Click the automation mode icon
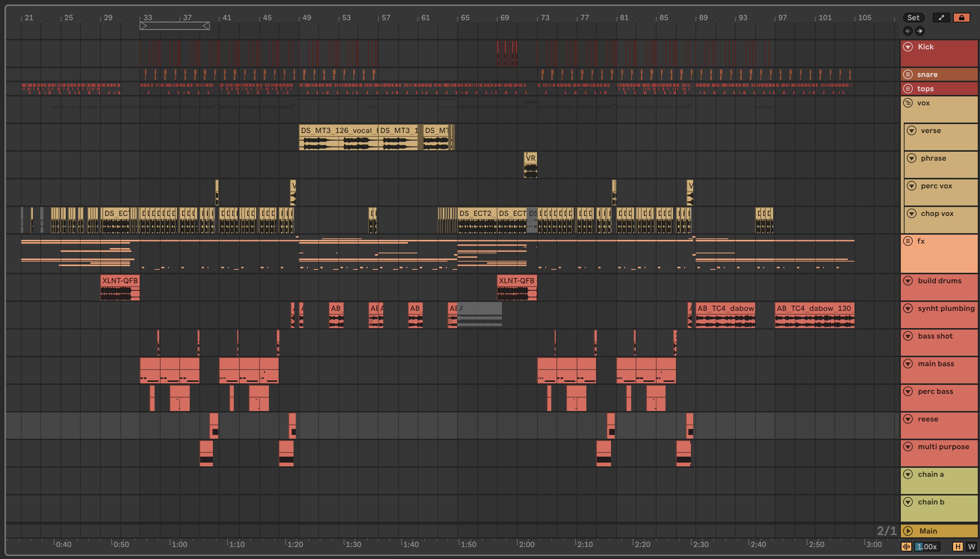This screenshot has height=559, width=980. click(941, 18)
